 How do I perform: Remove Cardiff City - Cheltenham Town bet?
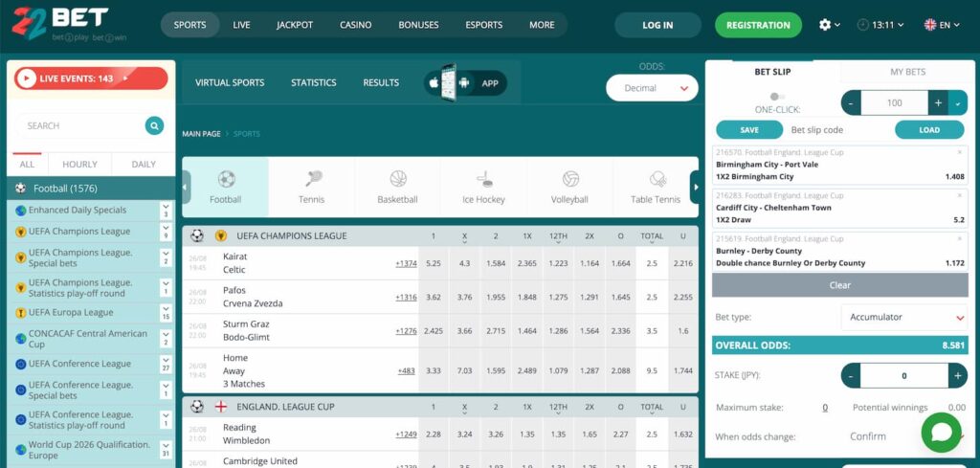[960, 195]
